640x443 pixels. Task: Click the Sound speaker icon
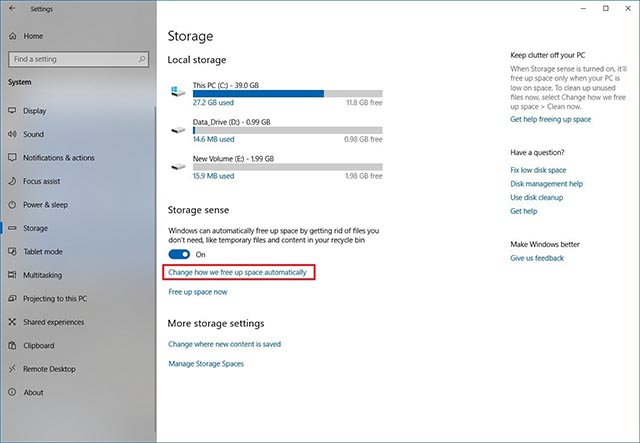pyautogui.click(x=12, y=134)
